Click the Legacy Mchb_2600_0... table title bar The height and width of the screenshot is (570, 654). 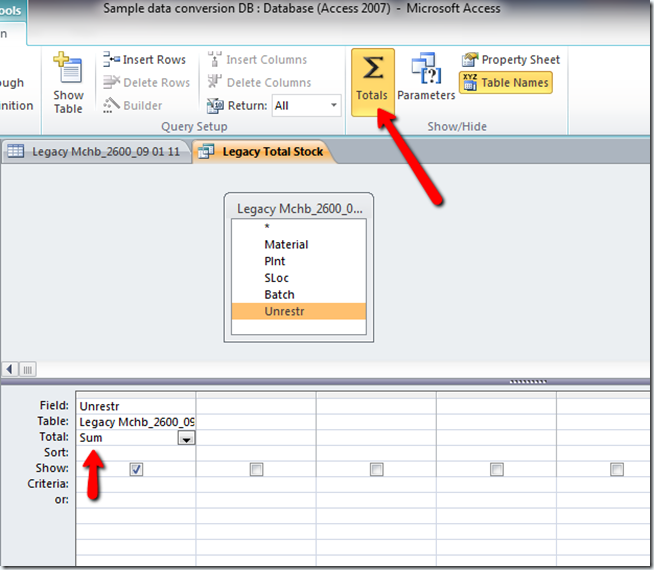[299, 208]
